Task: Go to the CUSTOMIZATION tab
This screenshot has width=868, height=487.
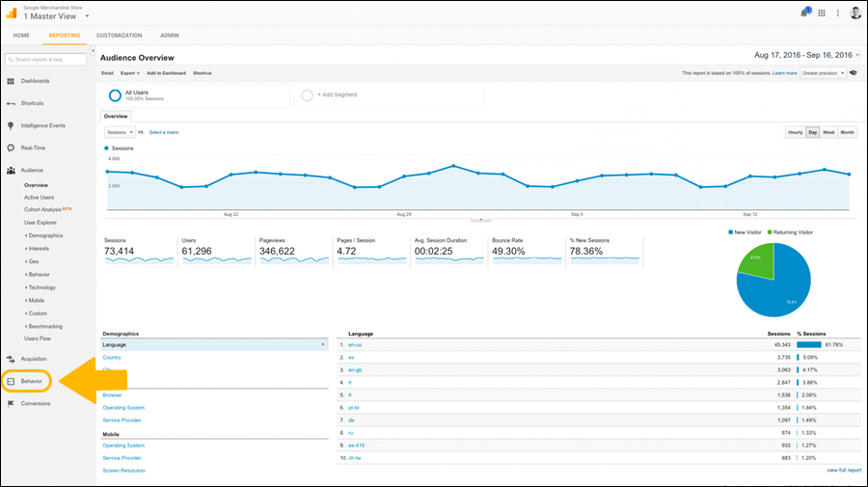Action: tap(119, 36)
